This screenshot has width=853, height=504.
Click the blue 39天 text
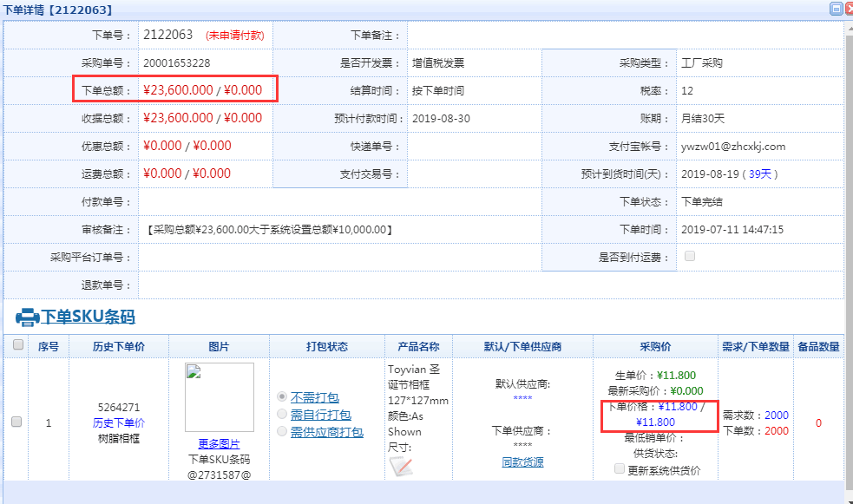point(760,174)
